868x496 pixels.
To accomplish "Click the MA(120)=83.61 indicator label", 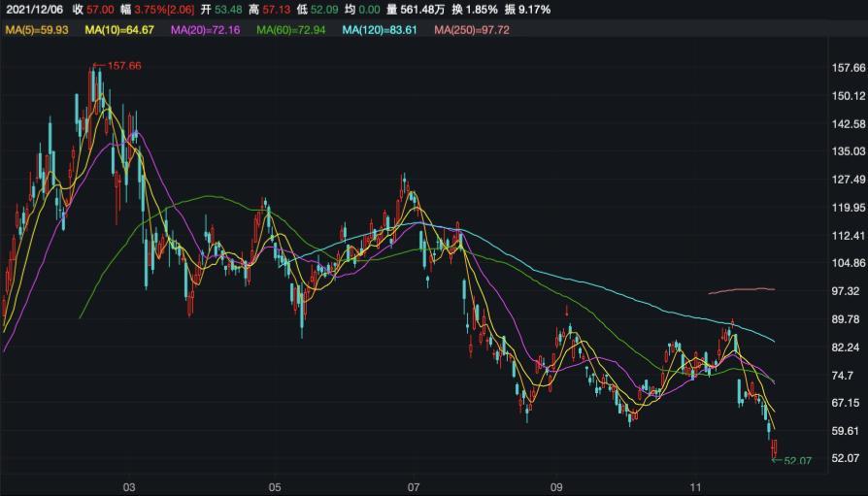I will (380, 30).
